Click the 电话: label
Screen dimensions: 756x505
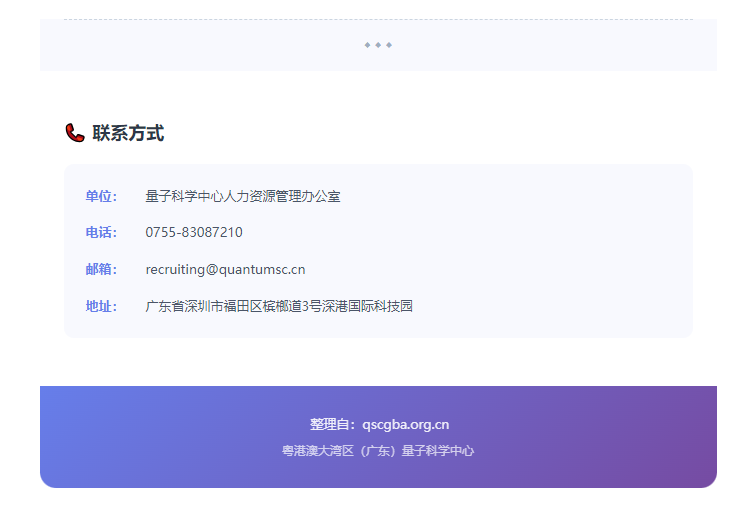[101, 232]
